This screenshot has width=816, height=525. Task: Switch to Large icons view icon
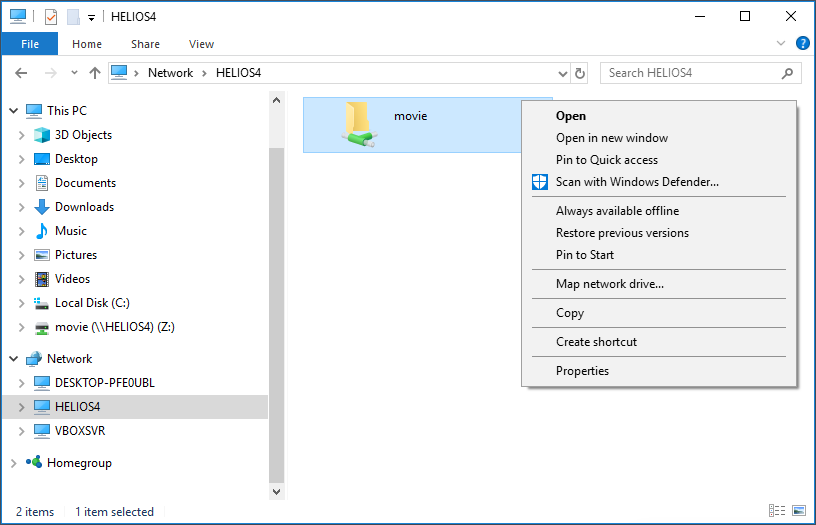click(799, 511)
